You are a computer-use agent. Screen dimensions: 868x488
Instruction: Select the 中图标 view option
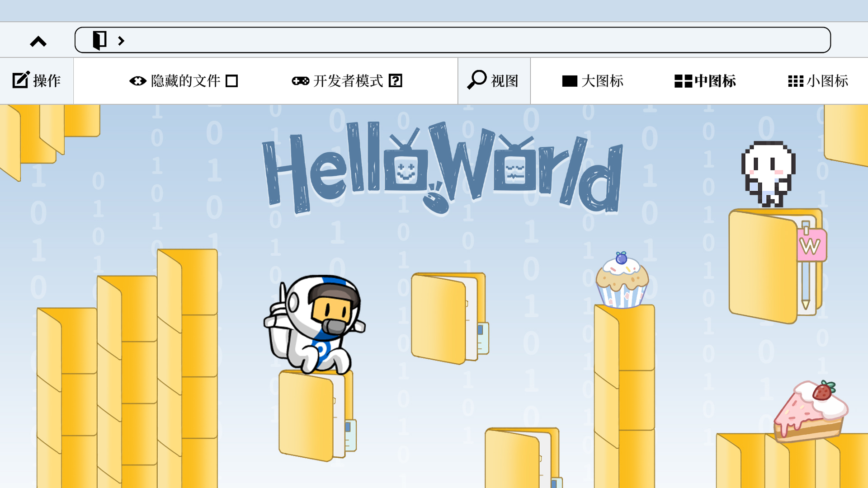[x=705, y=81]
